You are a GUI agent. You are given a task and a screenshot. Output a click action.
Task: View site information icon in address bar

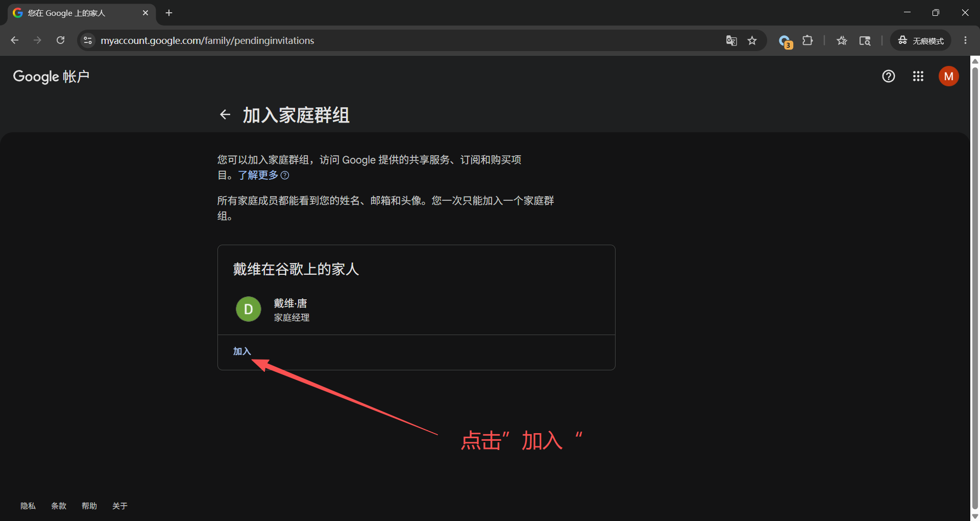(x=88, y=40)
